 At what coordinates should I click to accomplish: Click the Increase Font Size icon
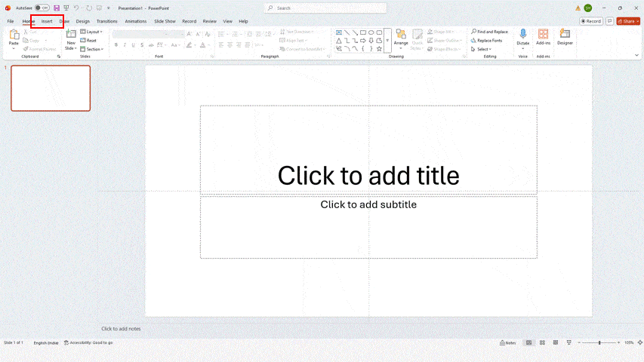tap(190, 35)
